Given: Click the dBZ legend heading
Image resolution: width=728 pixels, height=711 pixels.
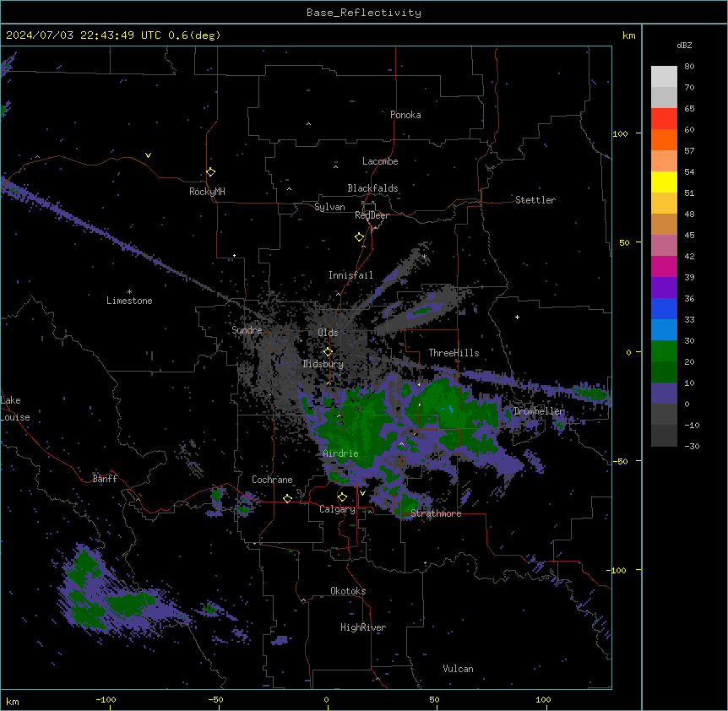Looking at the screenshot, I should (x=684, y=46).
